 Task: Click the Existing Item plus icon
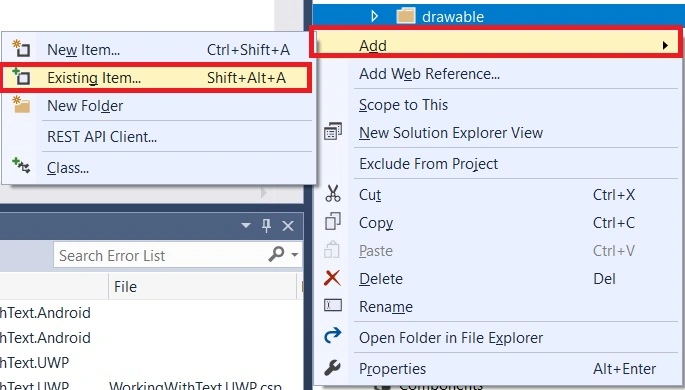coord(21,77)
